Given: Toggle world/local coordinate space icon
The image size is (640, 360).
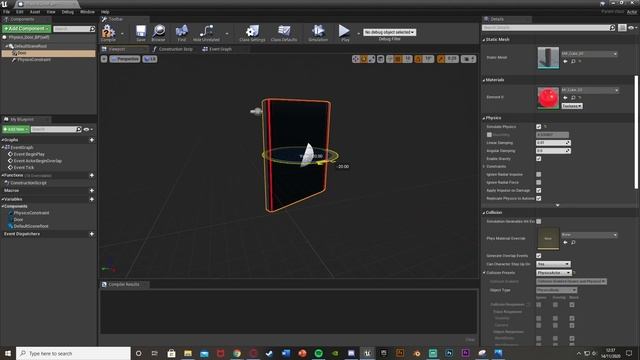Looking at the screenshot, I should 380,59.
